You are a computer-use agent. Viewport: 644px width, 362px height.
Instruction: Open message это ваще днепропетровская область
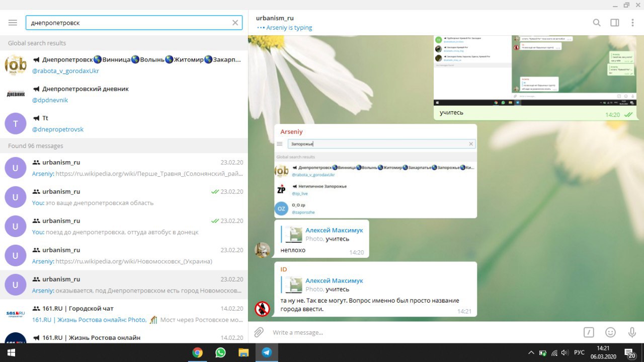[x=124, y=197]
